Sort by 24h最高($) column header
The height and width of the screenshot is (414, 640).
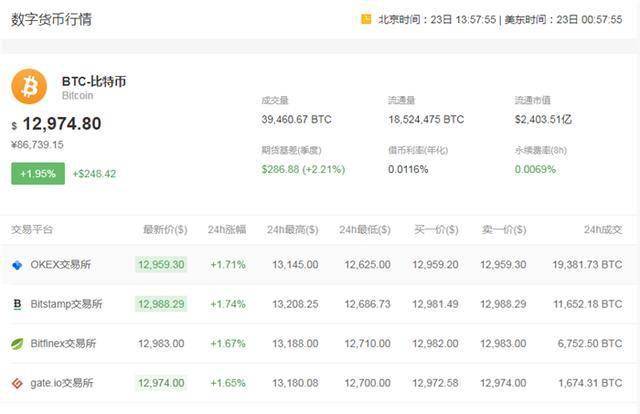293,229
